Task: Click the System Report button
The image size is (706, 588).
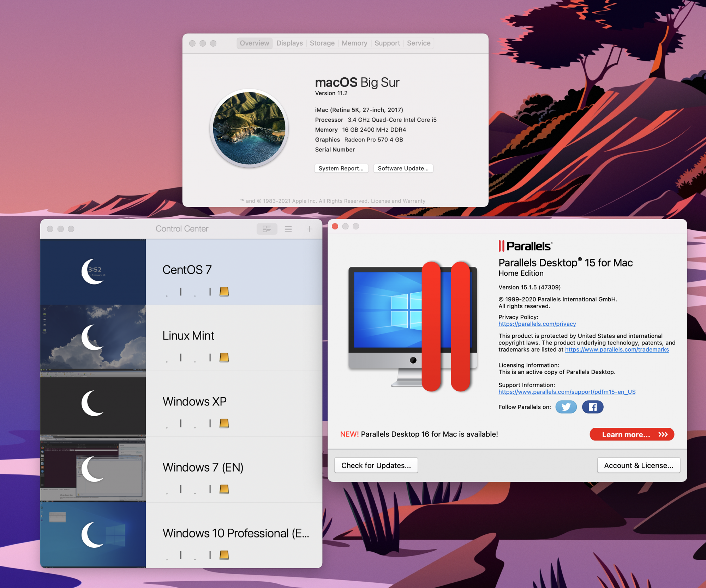Action: pyautogui.click(x=341, y=168)
